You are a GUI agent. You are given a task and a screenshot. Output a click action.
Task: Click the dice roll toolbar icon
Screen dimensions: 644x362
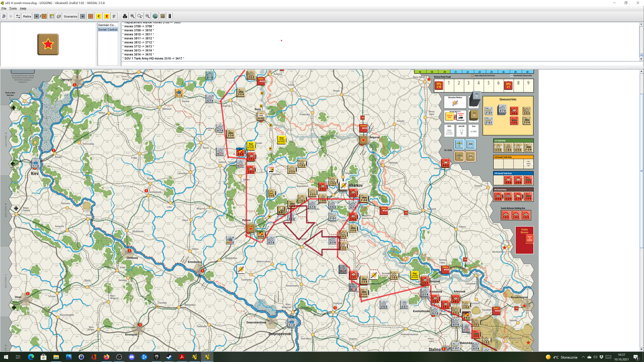[58, 16]
